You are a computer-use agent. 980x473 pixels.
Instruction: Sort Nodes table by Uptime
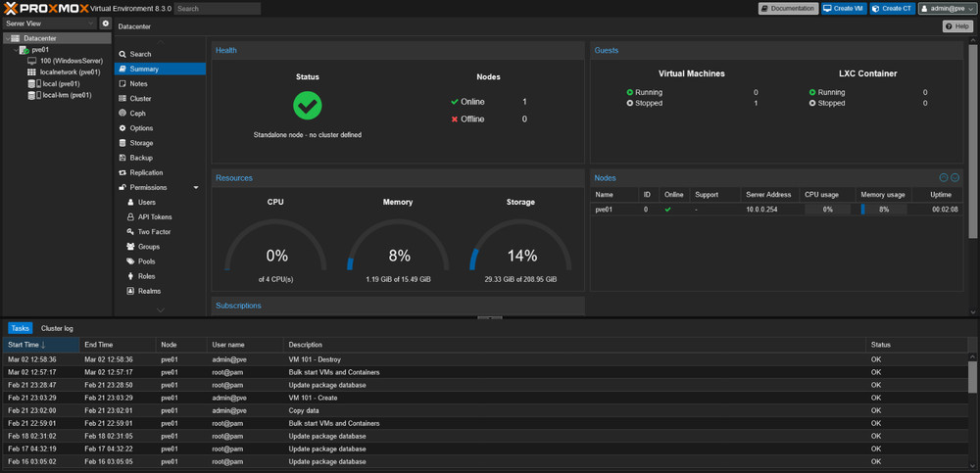point(940,195)
